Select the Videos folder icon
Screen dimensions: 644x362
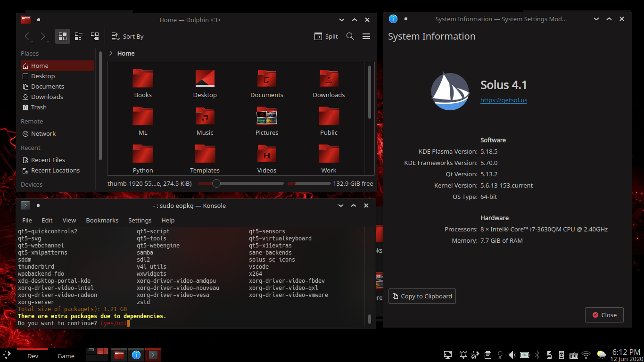267,154
